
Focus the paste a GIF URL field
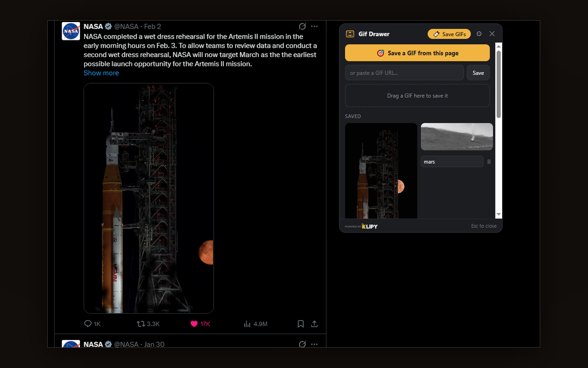404,73
